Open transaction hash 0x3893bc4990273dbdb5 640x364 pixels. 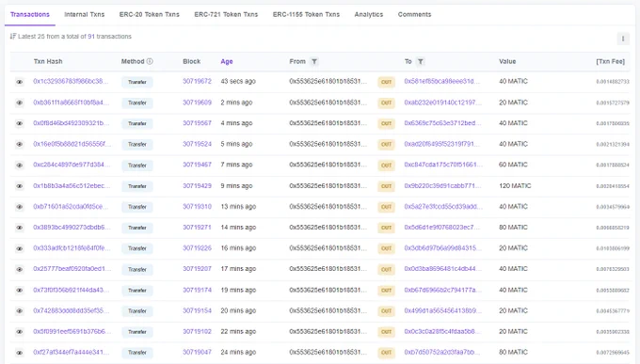[72, 228]
